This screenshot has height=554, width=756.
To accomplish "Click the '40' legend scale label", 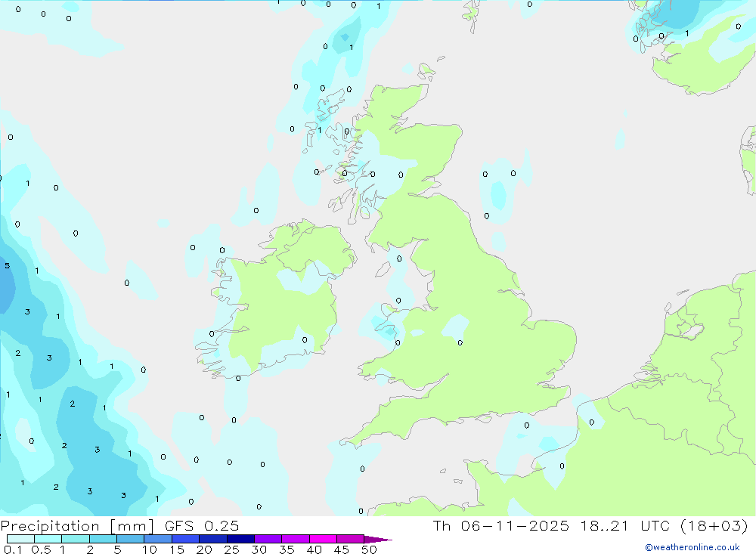I will tap(314, 549).
